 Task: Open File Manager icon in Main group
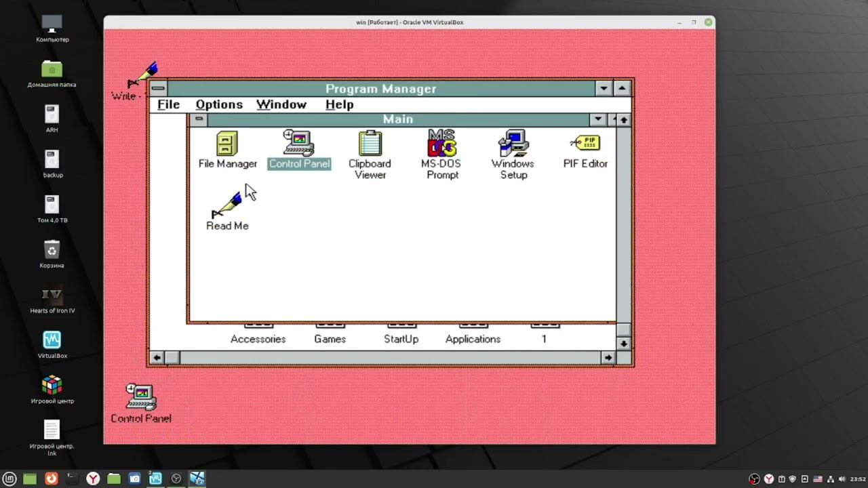[x=227, y=150]
